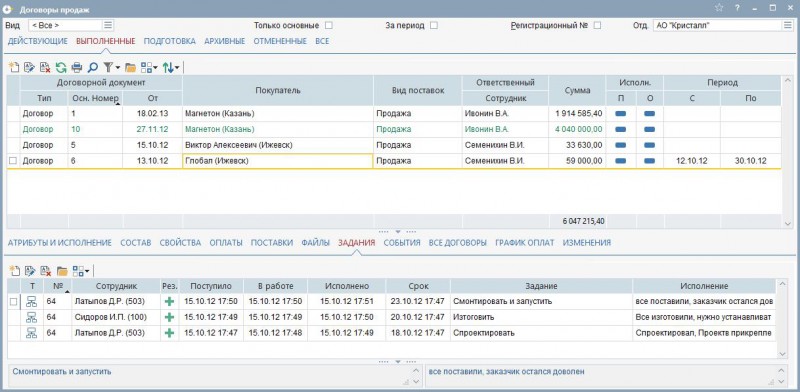Click the folder icon in tasks toolbar

click(x=62, y=271)
